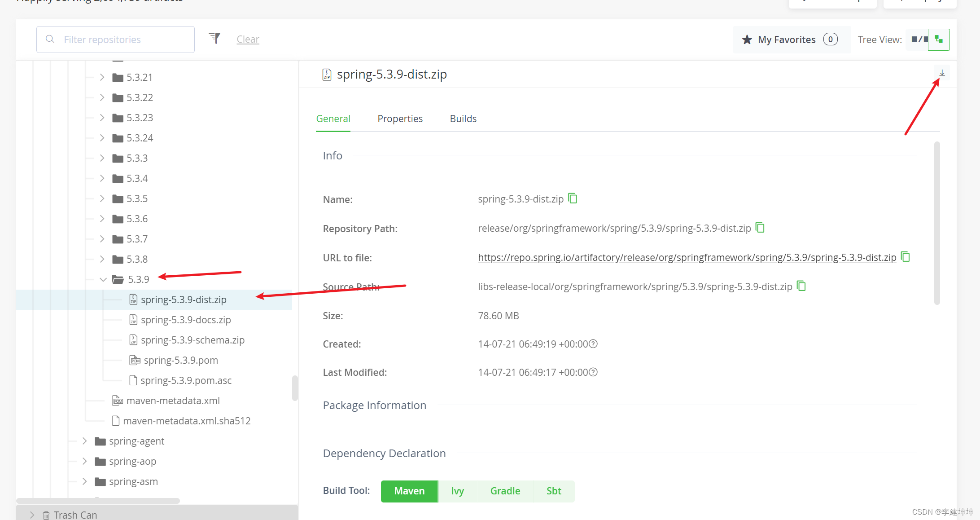
Task: Select Ivy build tool
Action: tap(457, 491)
